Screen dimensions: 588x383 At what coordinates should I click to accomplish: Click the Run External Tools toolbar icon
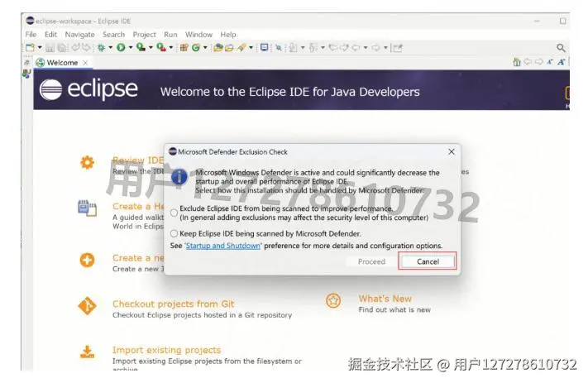point(161,47)
